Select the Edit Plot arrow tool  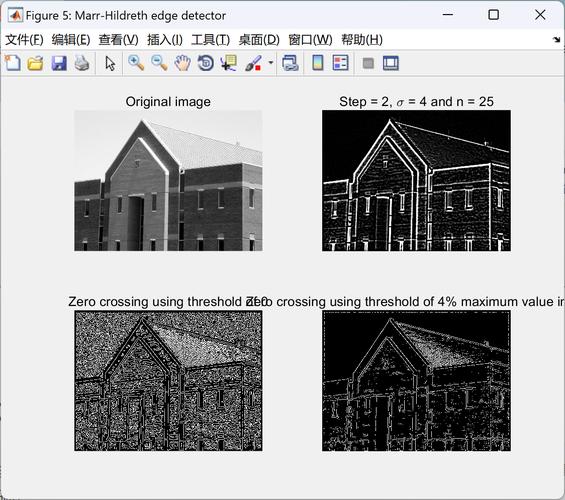tap(110, 63)
